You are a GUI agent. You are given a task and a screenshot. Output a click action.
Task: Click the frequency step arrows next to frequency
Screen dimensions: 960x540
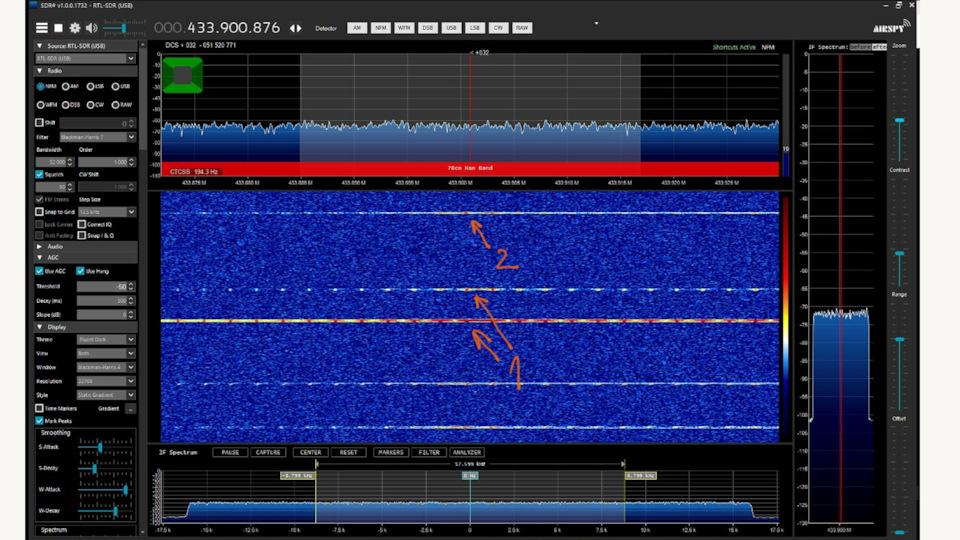296,28
